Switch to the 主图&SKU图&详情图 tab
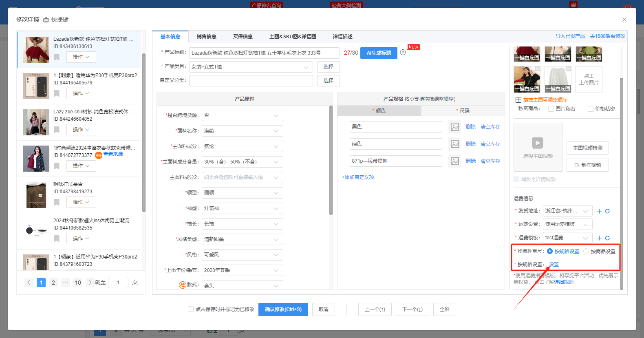 293,37
